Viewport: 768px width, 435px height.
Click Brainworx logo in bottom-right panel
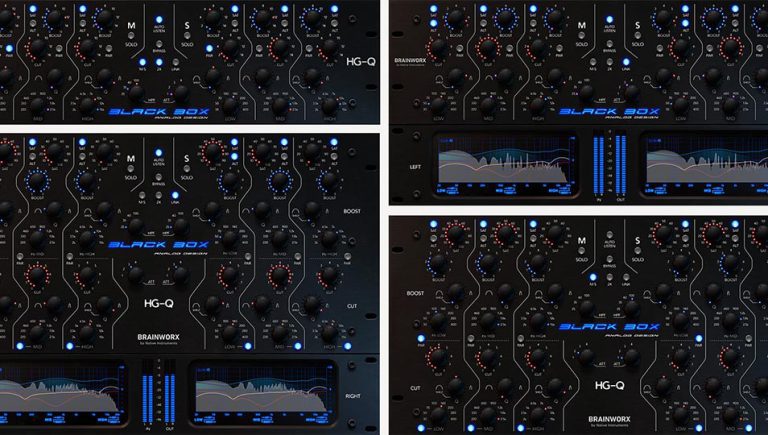[x=609, y=419]
